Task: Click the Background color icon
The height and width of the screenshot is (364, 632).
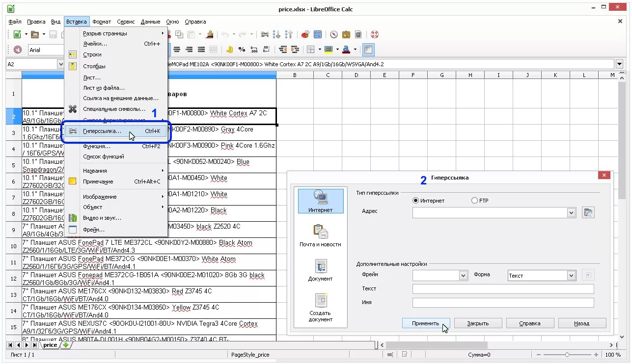Action: click(329, 50)
